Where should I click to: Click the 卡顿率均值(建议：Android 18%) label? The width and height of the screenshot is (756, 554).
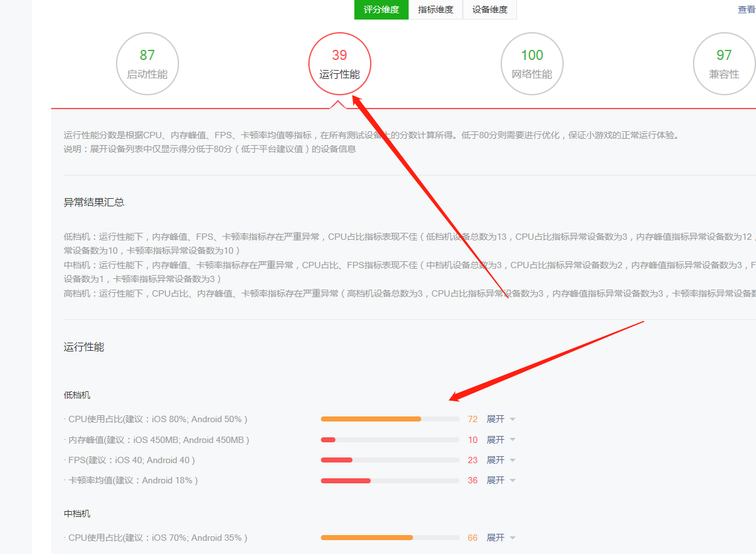coord(133,480)
